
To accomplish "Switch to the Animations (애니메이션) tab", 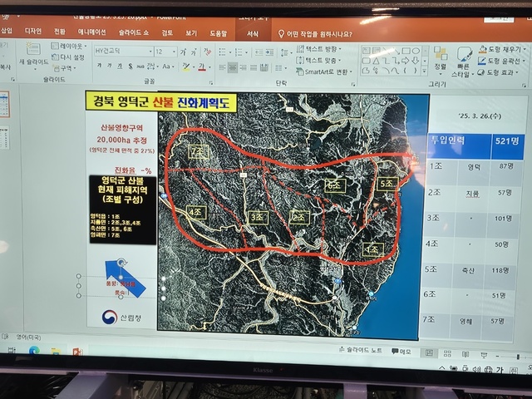I will click(x=91, y=32).
